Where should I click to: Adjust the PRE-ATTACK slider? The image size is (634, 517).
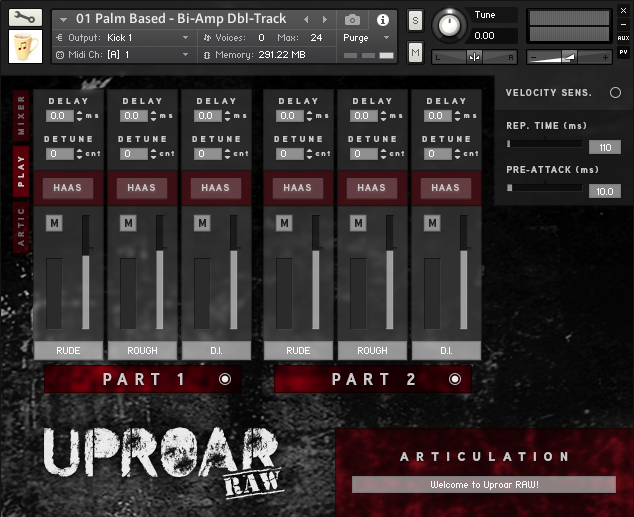(x=544, y=188)
